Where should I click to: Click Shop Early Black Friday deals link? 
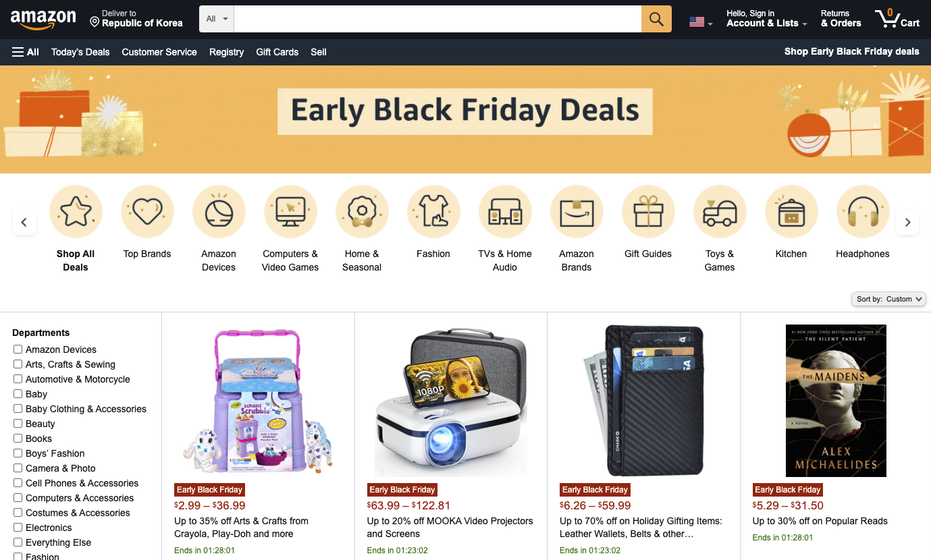point(852,51)
